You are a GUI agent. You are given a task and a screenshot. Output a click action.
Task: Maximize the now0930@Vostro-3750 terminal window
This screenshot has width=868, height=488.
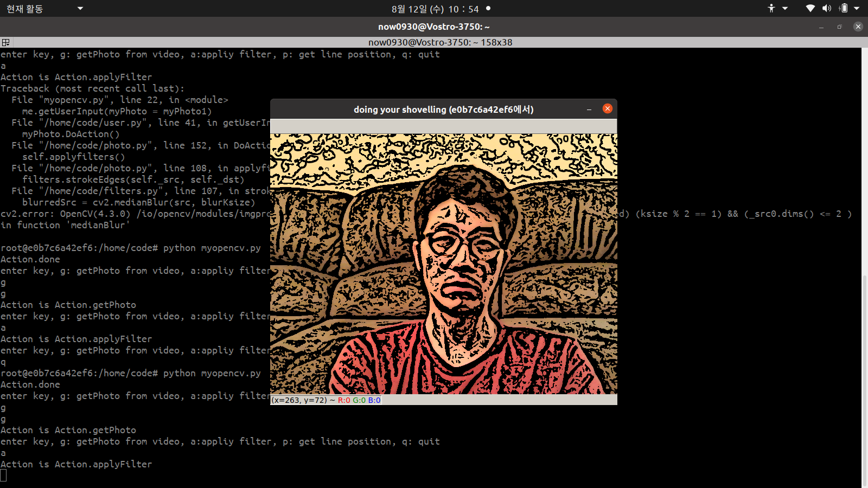pyautogui.click(x=839, y=27)
